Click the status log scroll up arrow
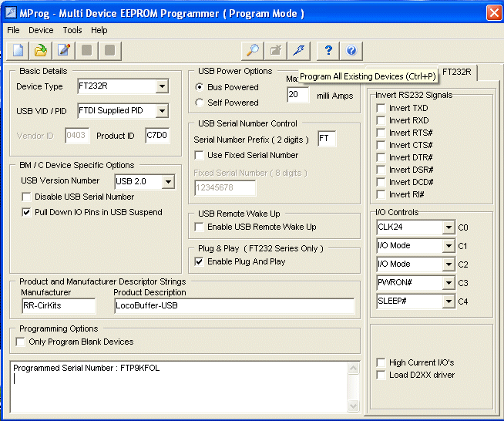 353,369
